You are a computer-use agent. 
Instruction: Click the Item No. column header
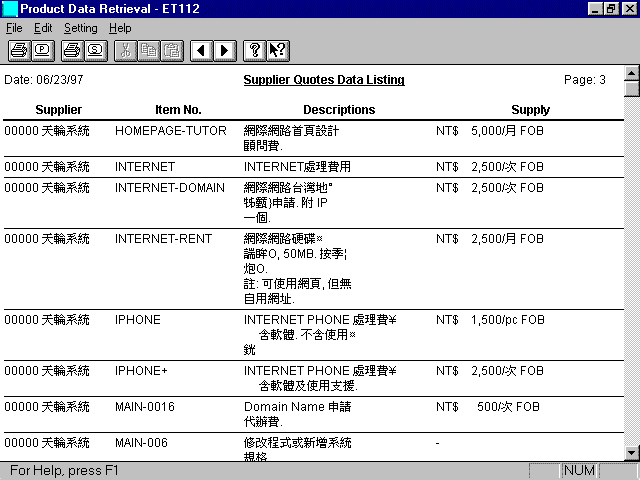pyautogui.click(x=178, y=109)
